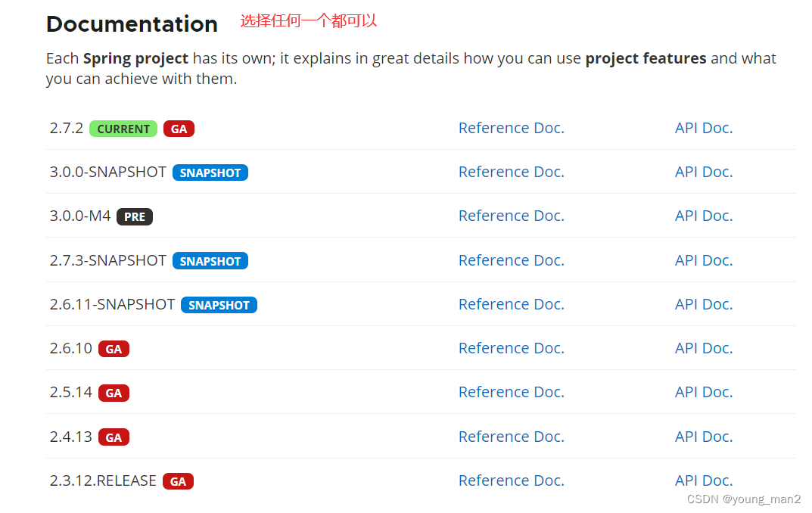812x513 pixels.
Task: Open Reference Doc for version 2.5.14
Action: pos(511,393)
